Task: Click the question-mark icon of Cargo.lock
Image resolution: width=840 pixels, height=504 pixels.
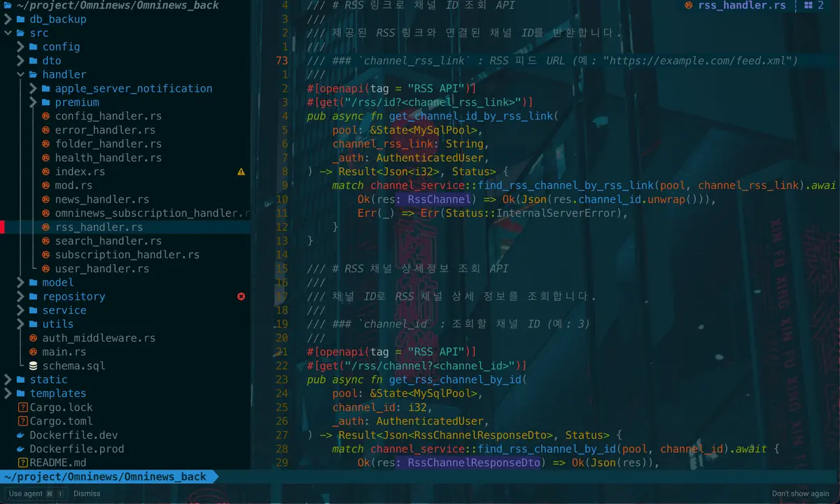Action: pyautogui.click(x=22, y=407)
